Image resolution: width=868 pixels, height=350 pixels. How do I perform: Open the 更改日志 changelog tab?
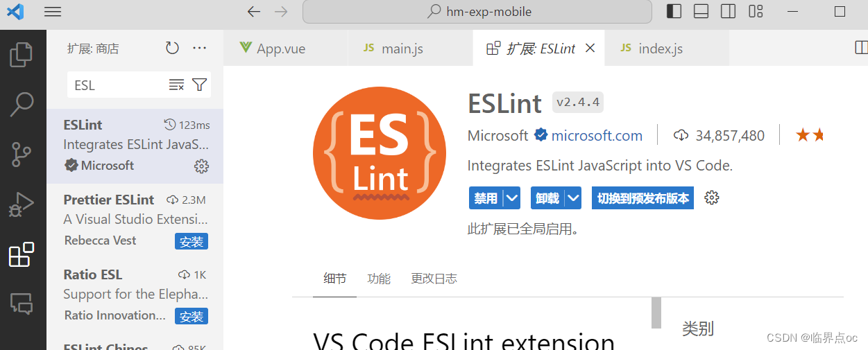[434, 279]
